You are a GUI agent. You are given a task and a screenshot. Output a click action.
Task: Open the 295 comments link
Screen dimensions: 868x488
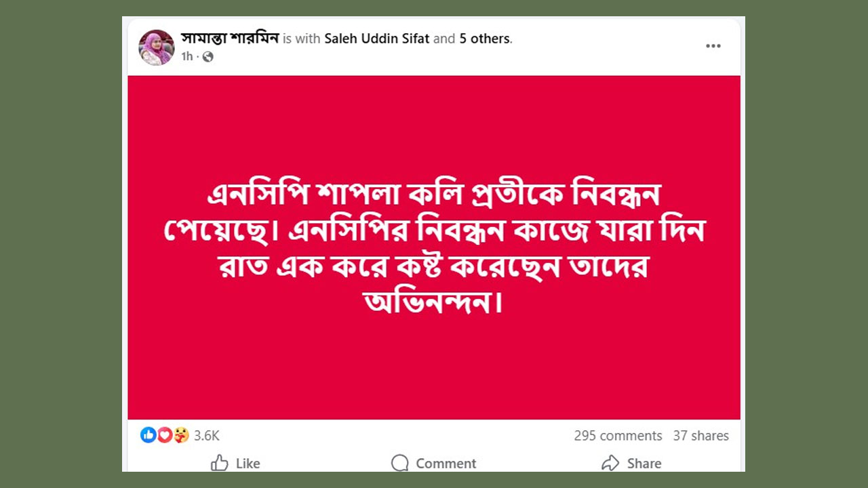pos(618,436)
